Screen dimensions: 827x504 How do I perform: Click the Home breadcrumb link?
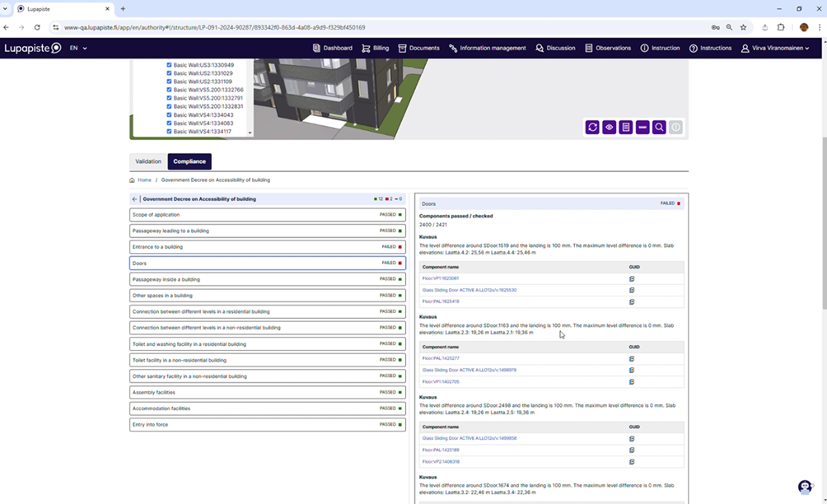click(x=144, y=180)
